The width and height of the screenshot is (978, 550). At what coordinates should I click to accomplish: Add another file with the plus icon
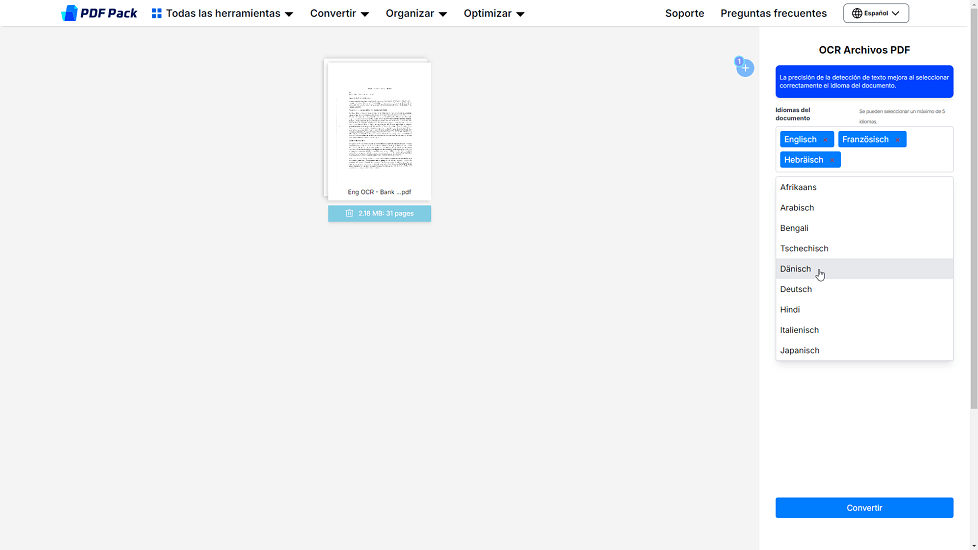pos(745,68)
